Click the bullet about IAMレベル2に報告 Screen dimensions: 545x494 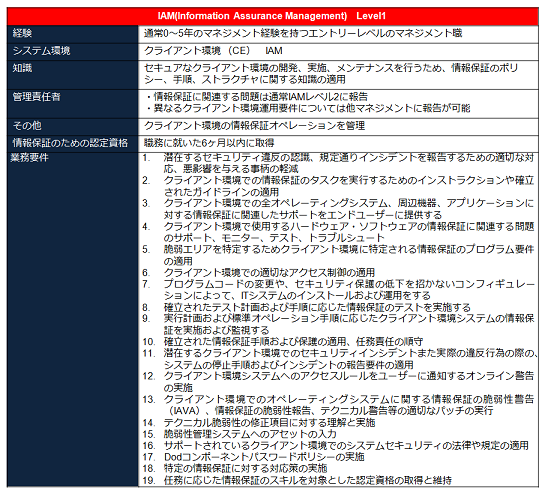(x=257, y=97)
